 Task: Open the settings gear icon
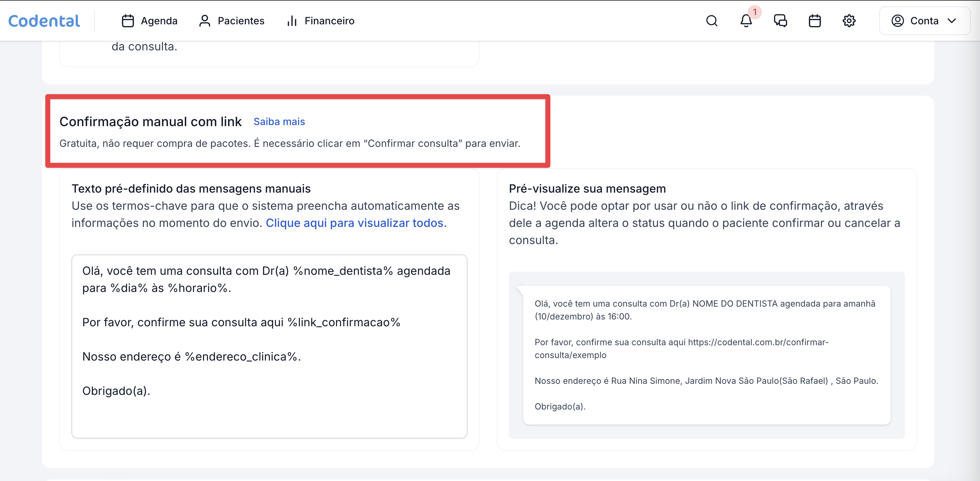click(x=849, y=20)
